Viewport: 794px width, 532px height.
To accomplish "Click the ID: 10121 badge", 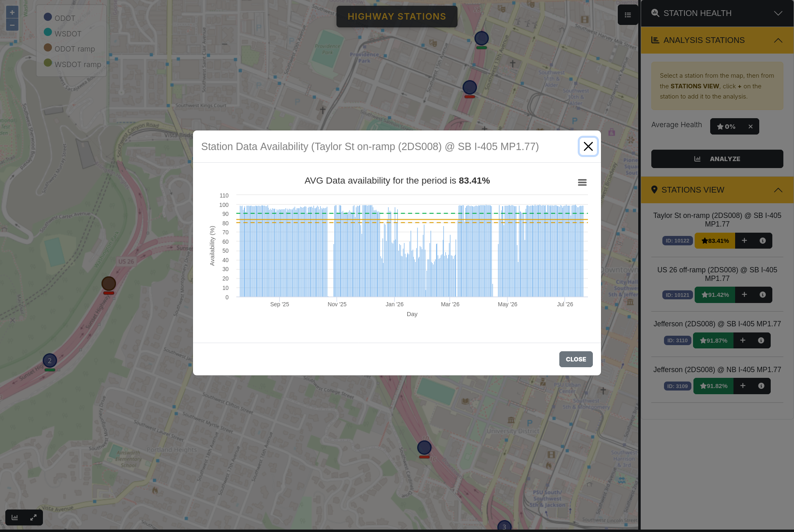I will (677, 295).
